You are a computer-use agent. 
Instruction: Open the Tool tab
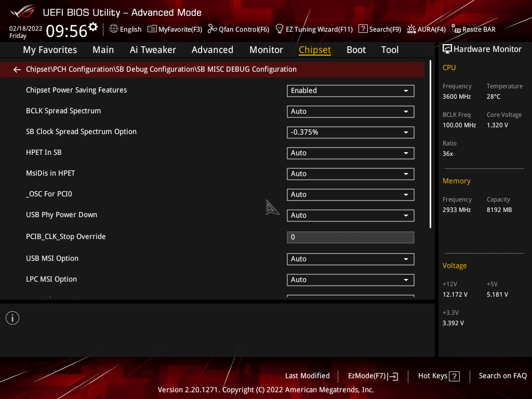(x=390, y=50)
